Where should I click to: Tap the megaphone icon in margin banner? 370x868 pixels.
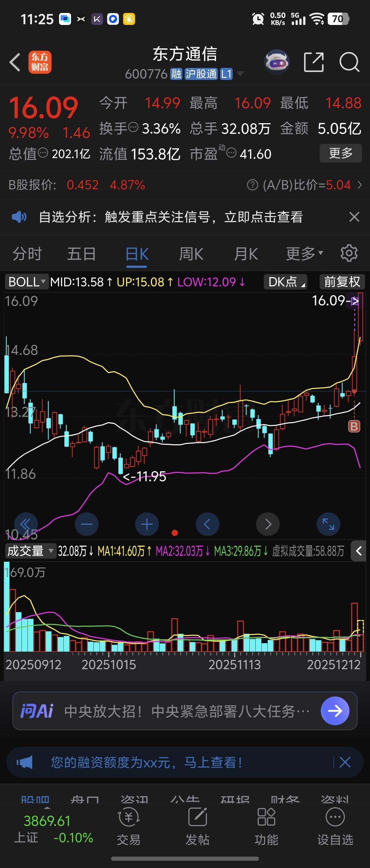[25, 762]
